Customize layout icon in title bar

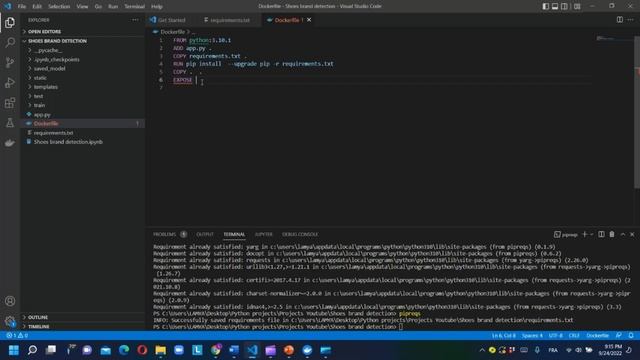click(577, 6)
